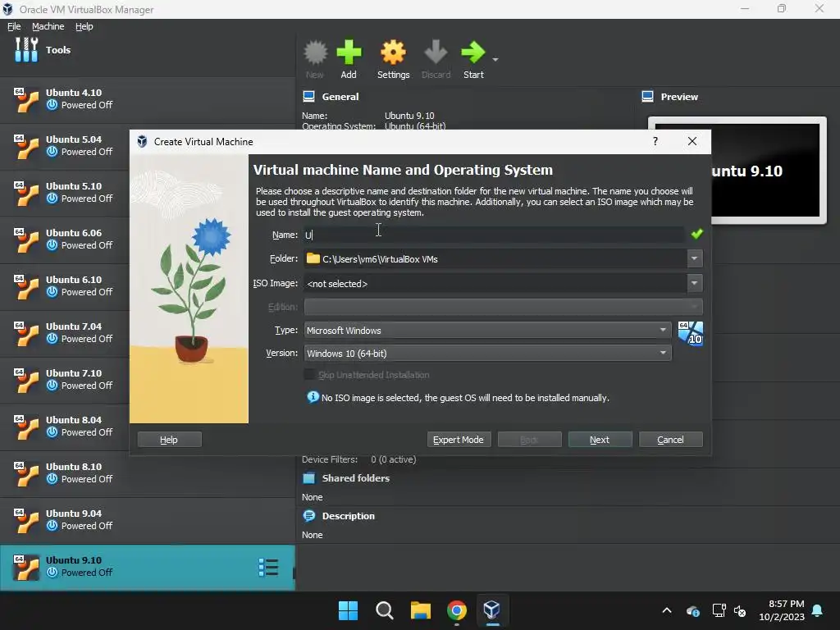Screen dimensions: 840x630
Task: Open the notifications bell icon
Action: [x=818, y=610]
